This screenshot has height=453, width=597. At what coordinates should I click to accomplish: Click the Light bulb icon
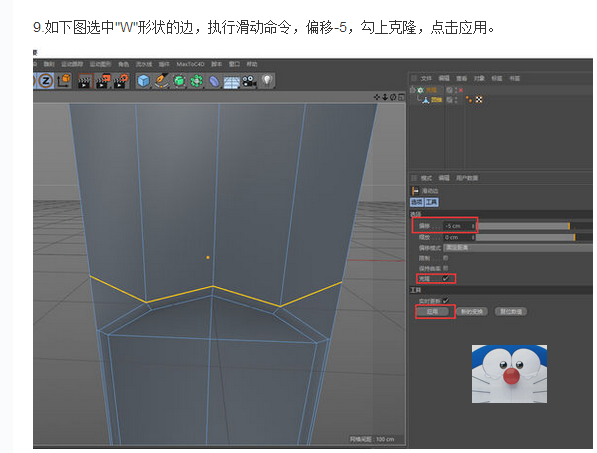click(x=267, y=81)
